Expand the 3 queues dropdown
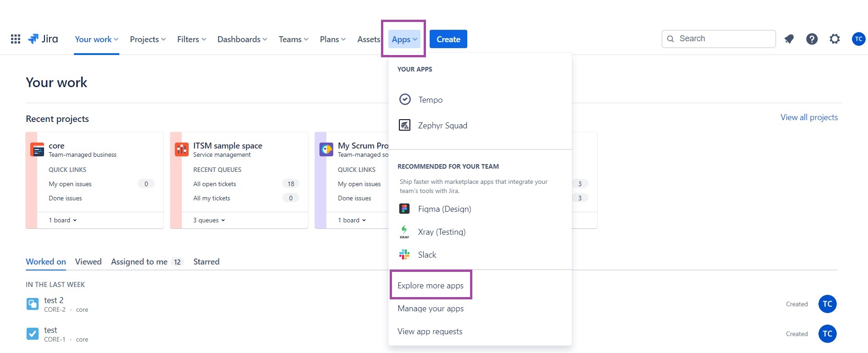The height and width of the screenshot is (353, 868). (209, 220)
